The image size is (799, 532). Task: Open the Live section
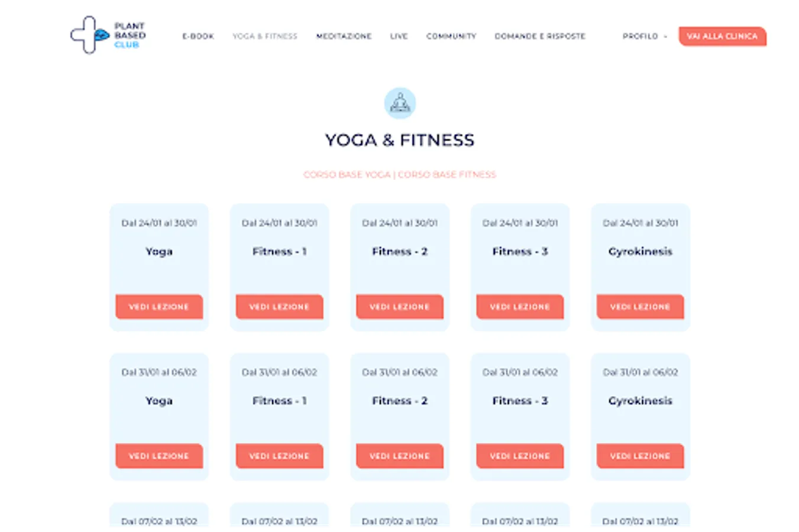click(x=399, y=36)
